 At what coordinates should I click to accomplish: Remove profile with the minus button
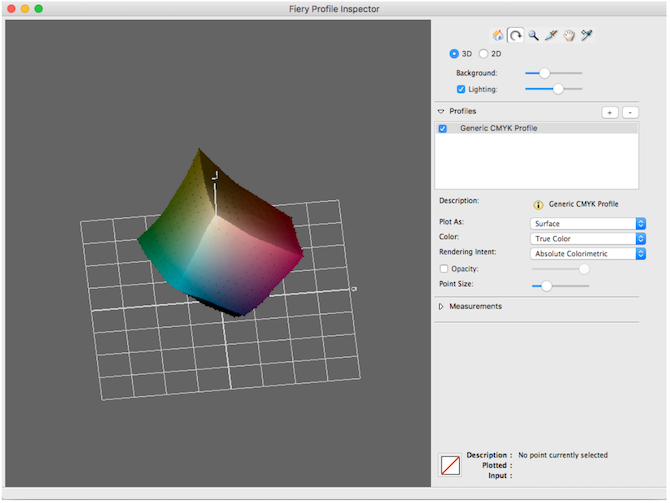(630, 112)
